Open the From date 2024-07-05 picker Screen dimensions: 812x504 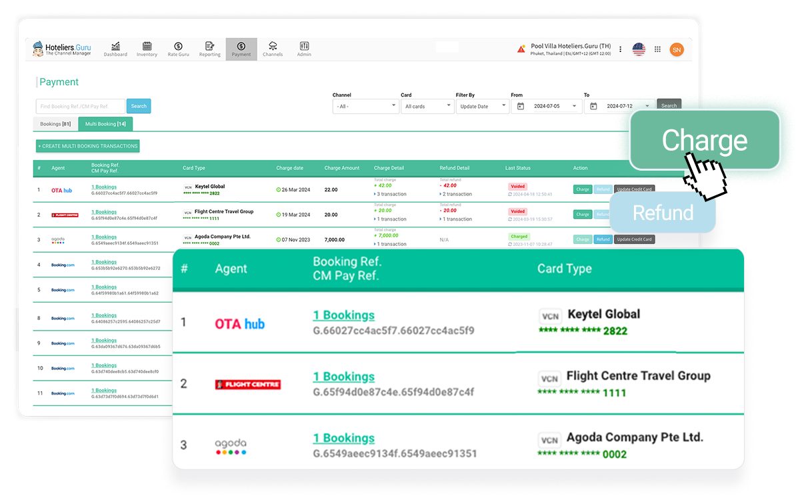547,106
